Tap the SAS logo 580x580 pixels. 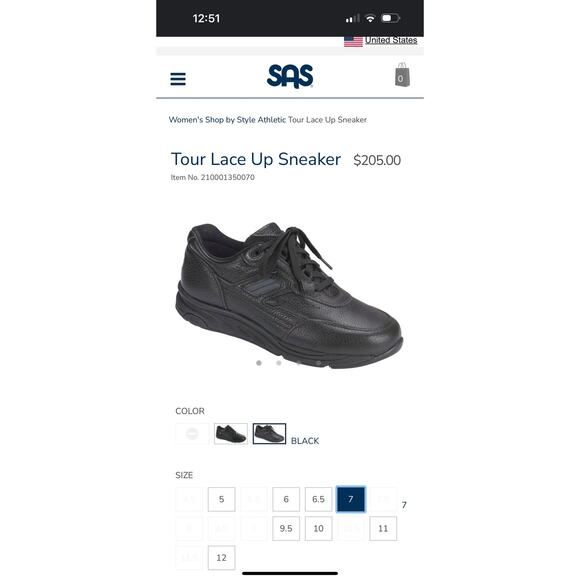[290, 77]
